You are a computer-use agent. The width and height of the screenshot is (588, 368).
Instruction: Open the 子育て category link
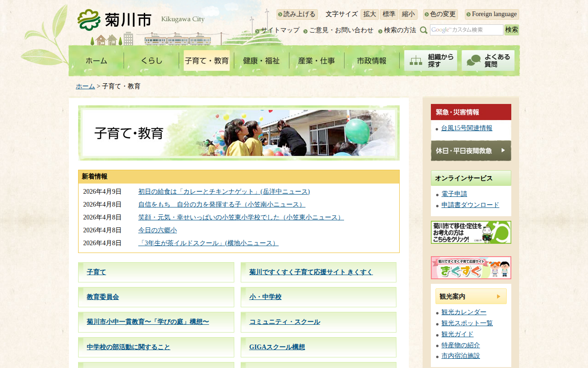(96, 272)
